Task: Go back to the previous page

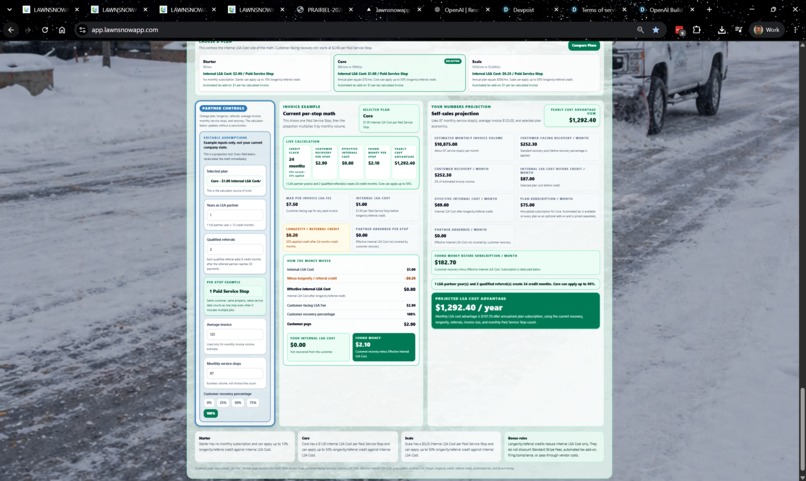Action: (11, 30)
